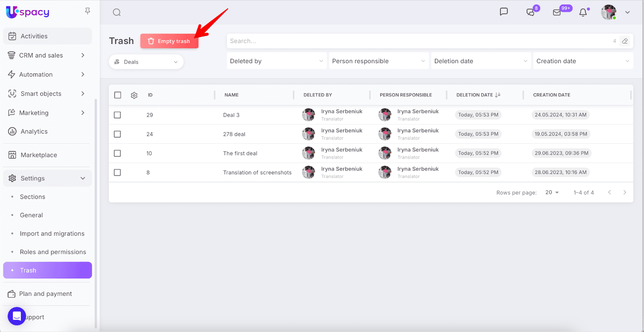Open conversations icon with badge 8
The width and height of the screenshot is (644, 332).
click(x=530, y=12)
